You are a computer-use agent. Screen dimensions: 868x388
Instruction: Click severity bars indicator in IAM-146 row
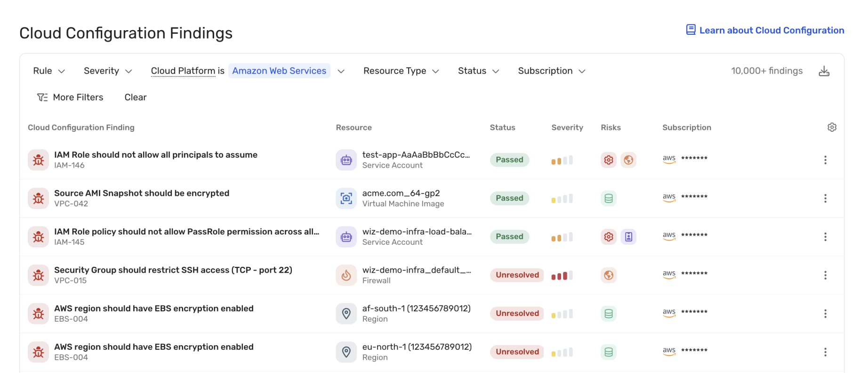coord(562,161)
